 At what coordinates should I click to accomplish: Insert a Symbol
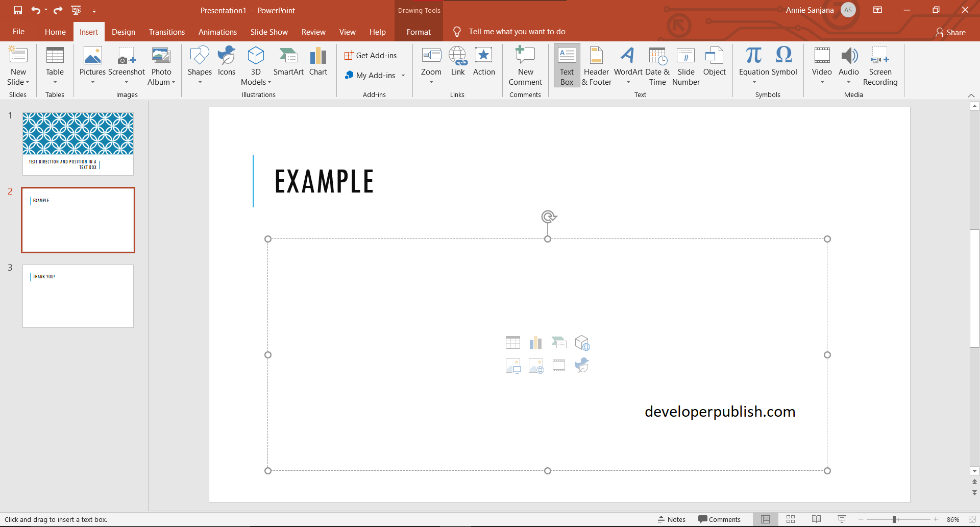[x=784, y=60]
